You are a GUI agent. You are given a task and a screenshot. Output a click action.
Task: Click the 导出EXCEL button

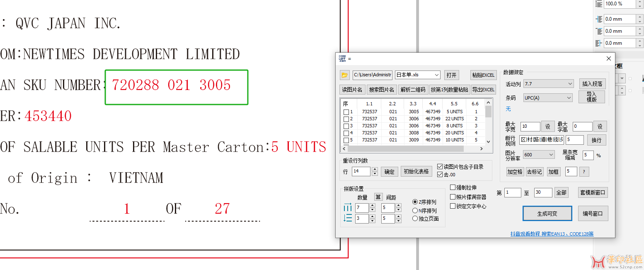(x=484, y=90)
